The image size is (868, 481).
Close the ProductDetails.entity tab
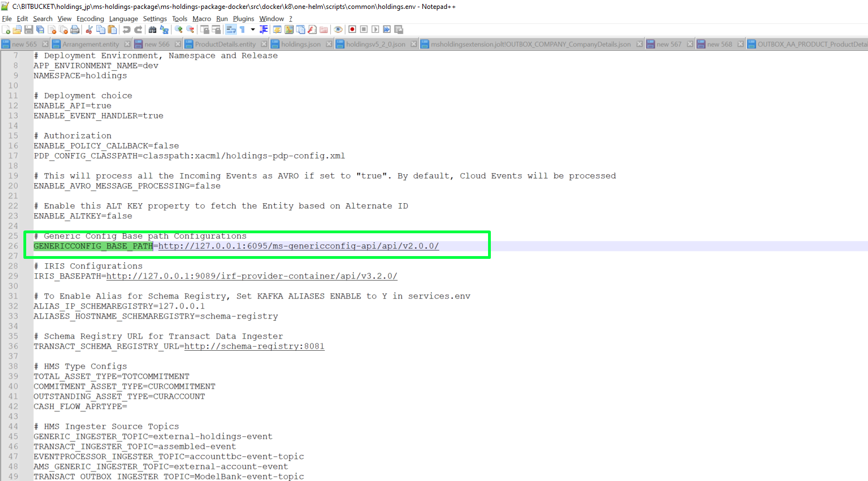coord(264,44)
